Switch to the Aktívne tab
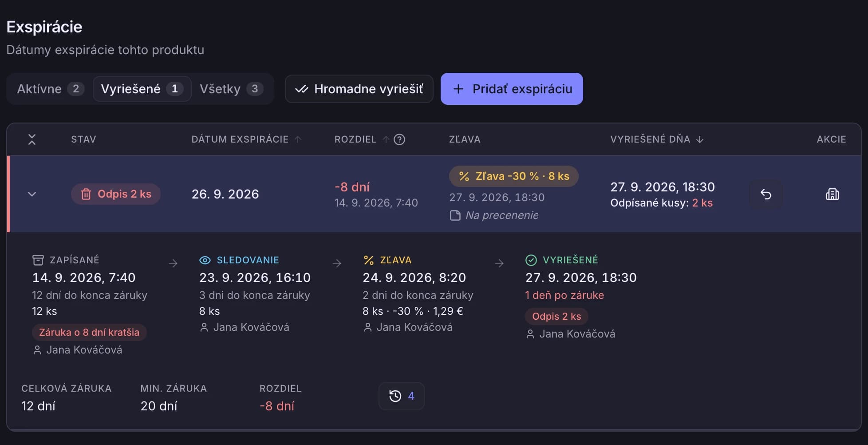Viewport: 868px width, 445px height. point(50,89)
